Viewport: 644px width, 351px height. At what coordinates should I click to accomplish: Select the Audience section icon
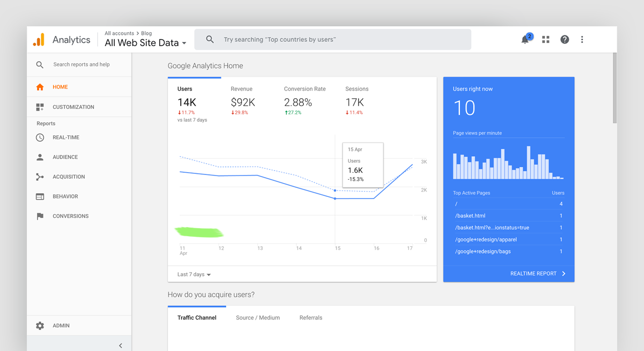(39, 157)
